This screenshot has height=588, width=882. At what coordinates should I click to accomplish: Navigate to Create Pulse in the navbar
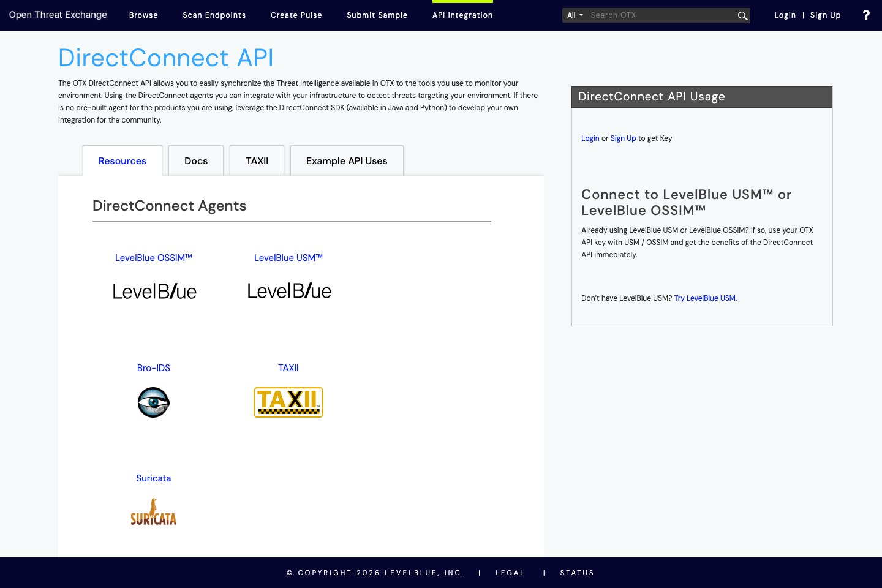point(296,15)
